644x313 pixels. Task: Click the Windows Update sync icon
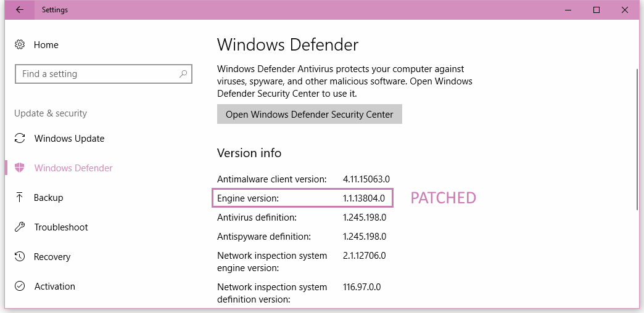coord(20,139)
